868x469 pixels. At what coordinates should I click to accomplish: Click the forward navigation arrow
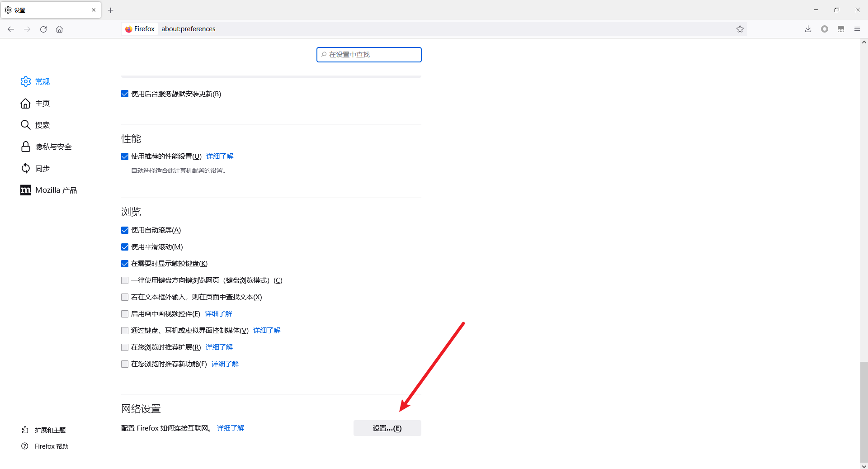(27, 29)
